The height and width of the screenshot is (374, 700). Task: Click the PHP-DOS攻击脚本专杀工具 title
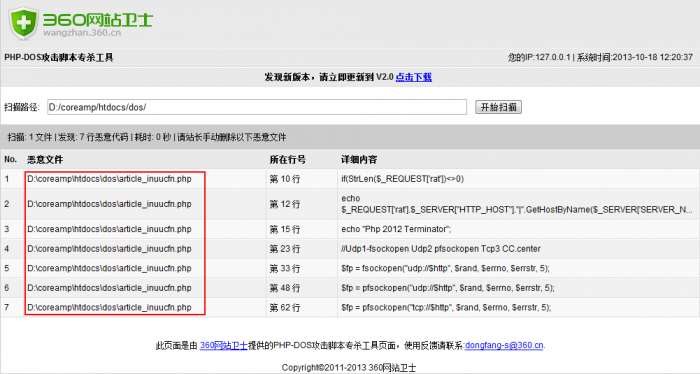coord(58,58)
